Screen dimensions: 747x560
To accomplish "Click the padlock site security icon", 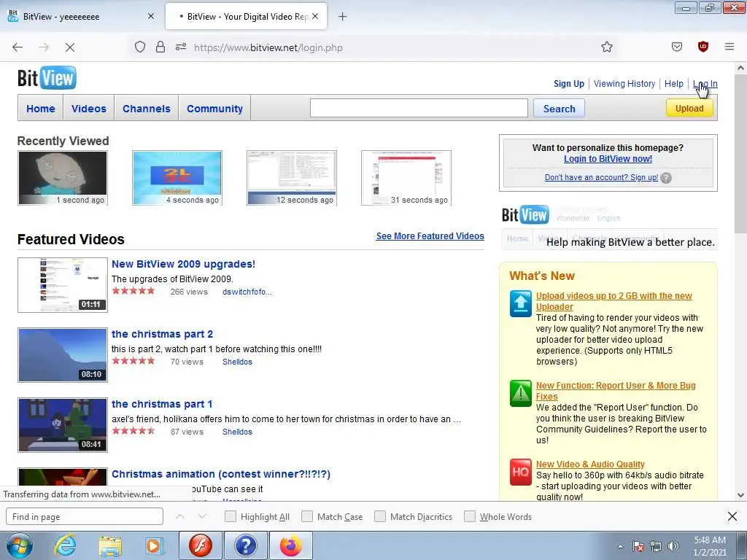I will [x=160, y=47].
